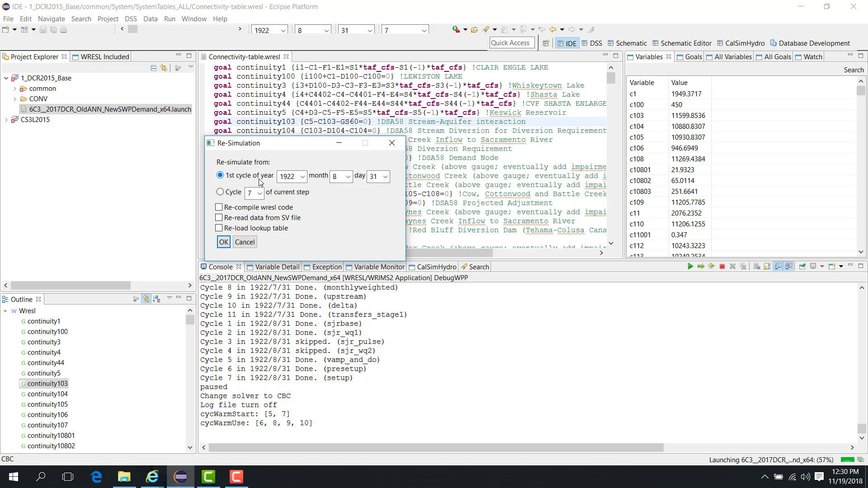Click the Open Perspective icon
Viewport: 868px width, 488px height.
[x=546, y=43]
